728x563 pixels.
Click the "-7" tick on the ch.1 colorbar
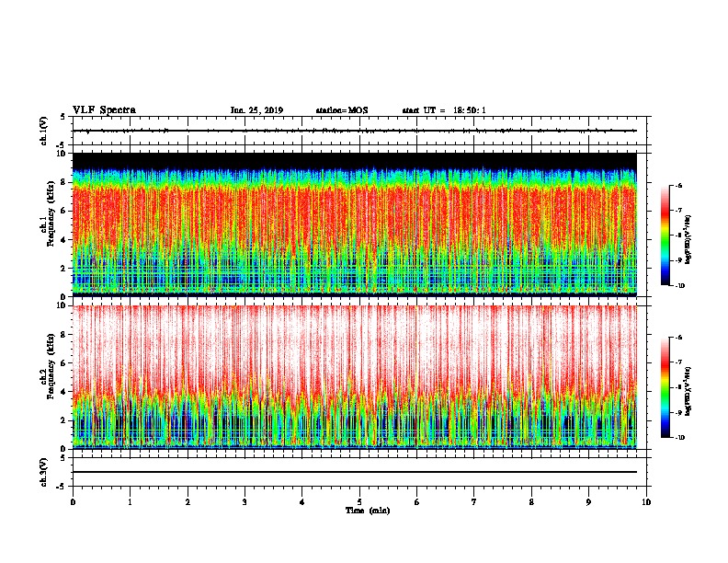[678, 211]
